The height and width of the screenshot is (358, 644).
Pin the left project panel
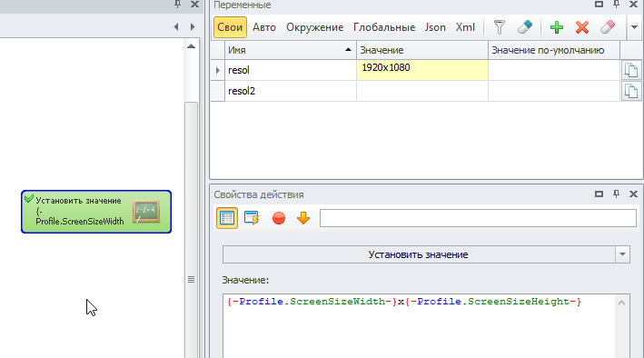click(x=177, y=5)
